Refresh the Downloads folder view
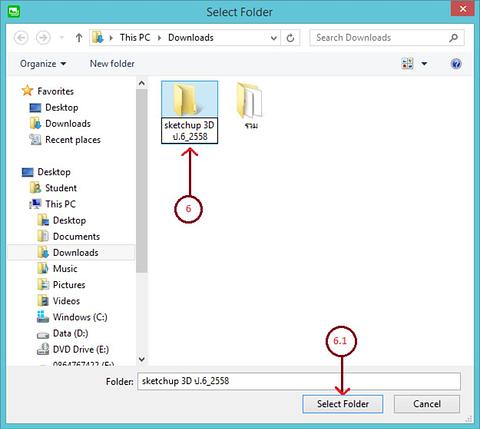 290,38
